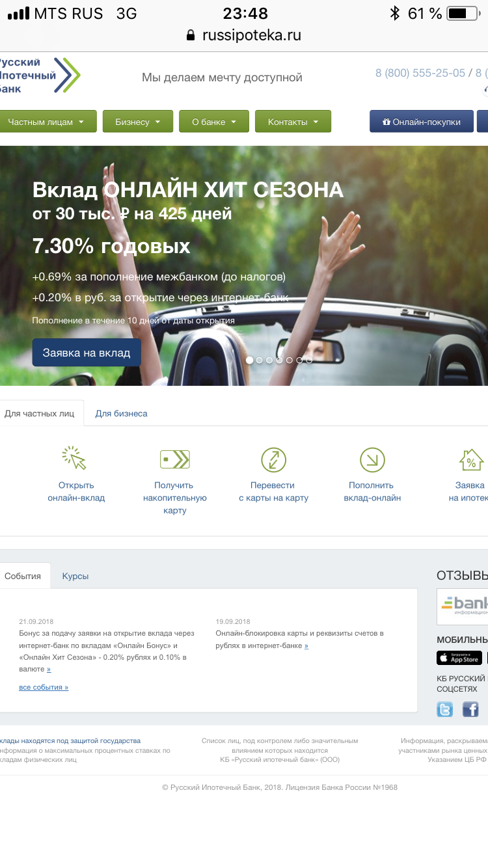The image size is (488, 868).
Task: Tap the top-up deposit arrow icon
Action: (372, 459)
